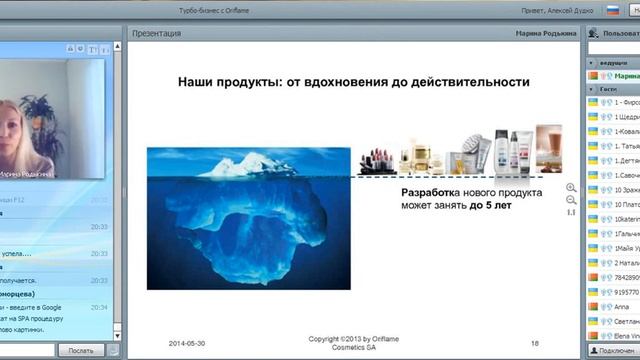Image resolution: width=640 pixels, height=360 pixels.
Task: Open emoticon picker next to Послать button
Action: 113,350
